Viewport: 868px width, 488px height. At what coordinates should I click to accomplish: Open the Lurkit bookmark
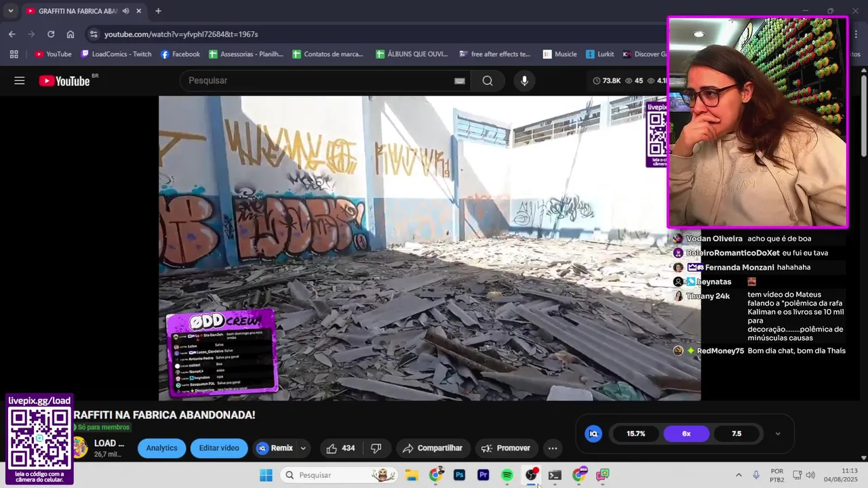tap(600, 54)
